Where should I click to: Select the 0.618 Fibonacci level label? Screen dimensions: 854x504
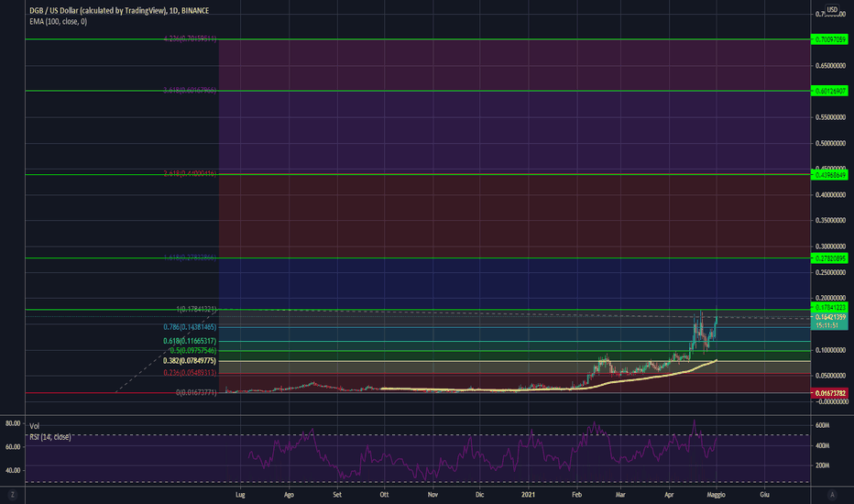point(190,341)
